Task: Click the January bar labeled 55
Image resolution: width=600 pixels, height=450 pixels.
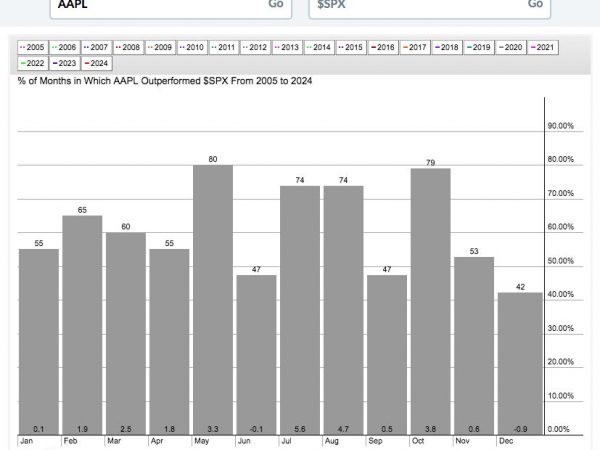Action: (x=39, y=342)
